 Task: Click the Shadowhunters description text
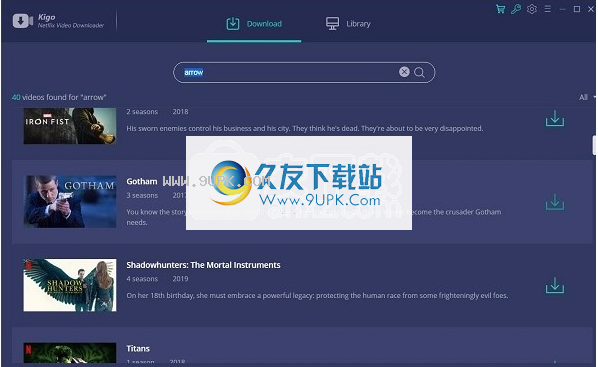pyautogui.click(x=317, y=295)
